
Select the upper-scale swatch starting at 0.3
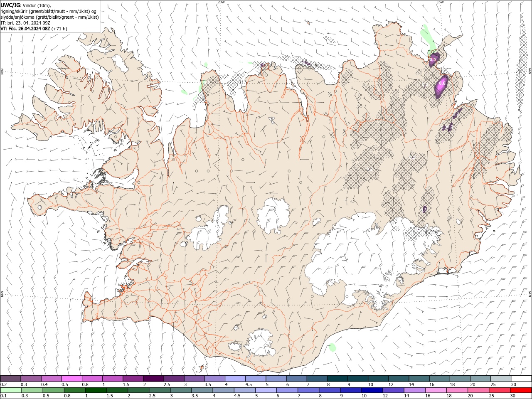31,379
